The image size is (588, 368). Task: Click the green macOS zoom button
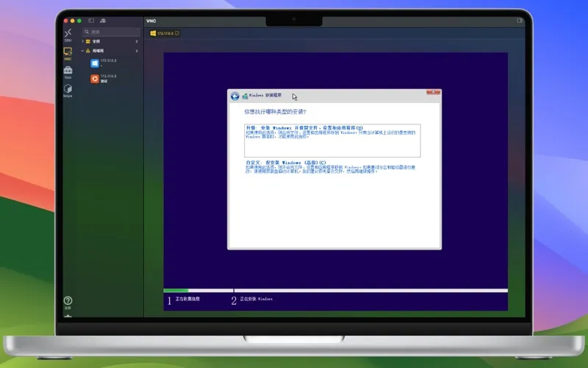(x=79, y=21)
